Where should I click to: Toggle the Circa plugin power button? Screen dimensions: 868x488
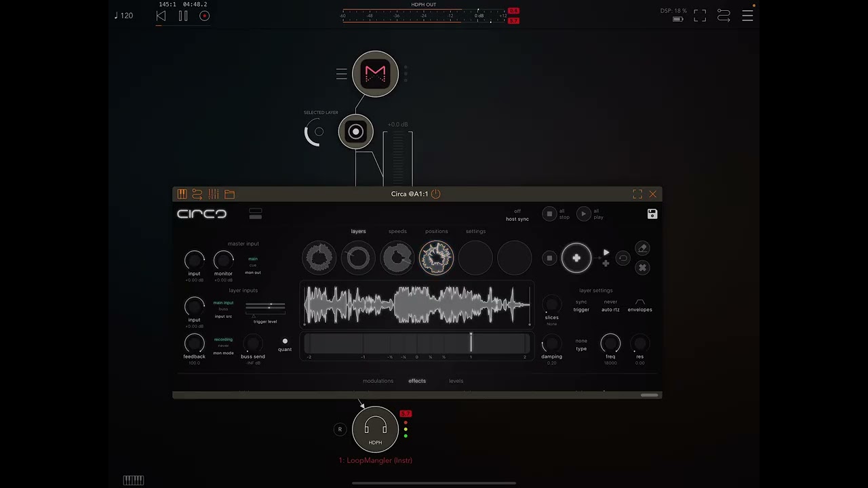(x=435, y=194)
